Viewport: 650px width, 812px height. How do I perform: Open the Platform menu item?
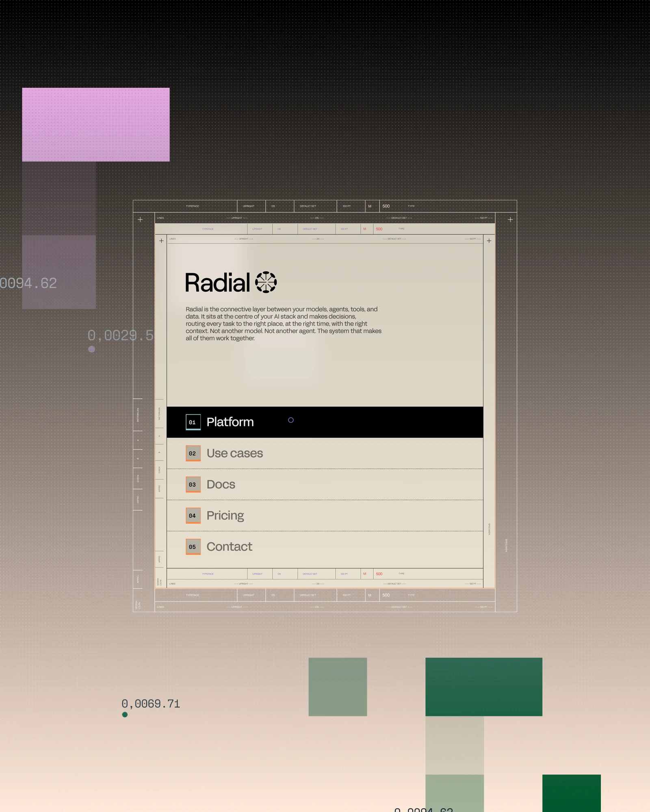[x=325, y=422]
